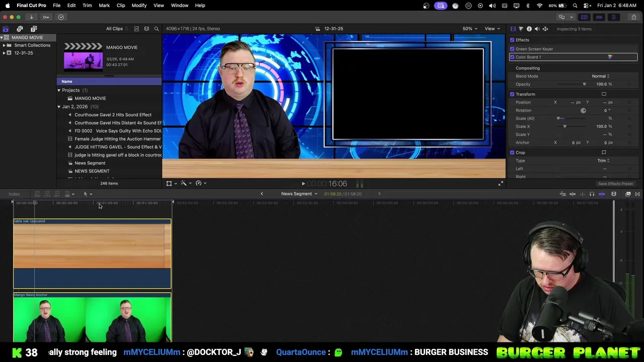Expand Smart Collections in the sidebar
The width and height of the screenshot is (644, 362).
(x=4, y=45)
